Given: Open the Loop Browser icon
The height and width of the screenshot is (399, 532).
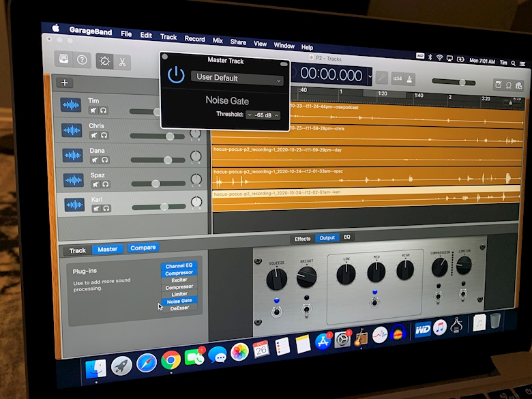Looking at the screenshot, I should (508, 85).
